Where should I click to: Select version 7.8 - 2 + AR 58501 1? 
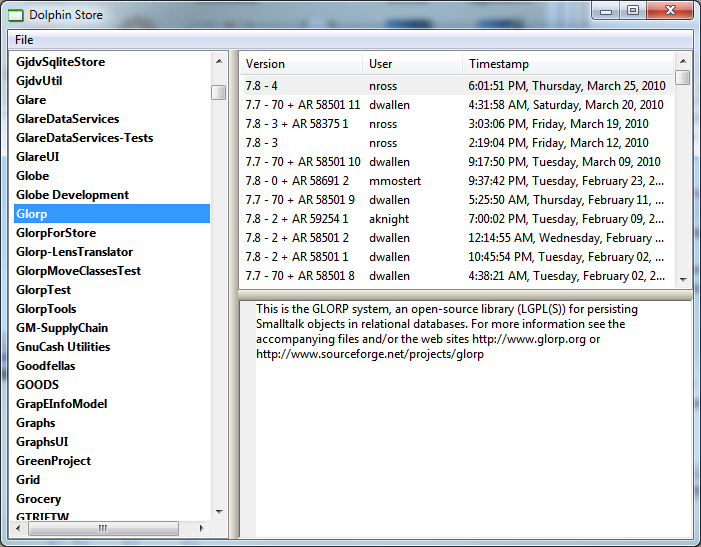click(457, 257)
